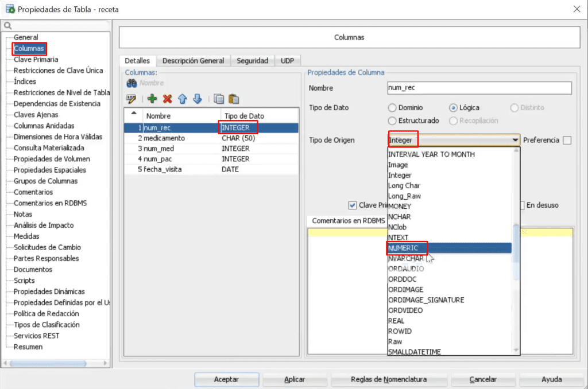
Task: Select the num_pac column row
Action: (211, 159)
